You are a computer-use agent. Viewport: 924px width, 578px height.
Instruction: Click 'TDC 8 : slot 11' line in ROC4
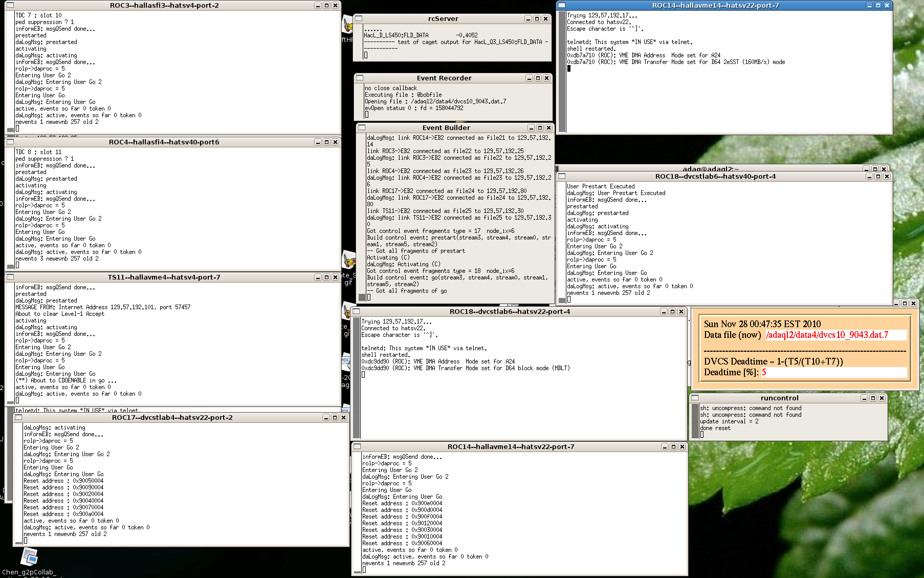38,152
